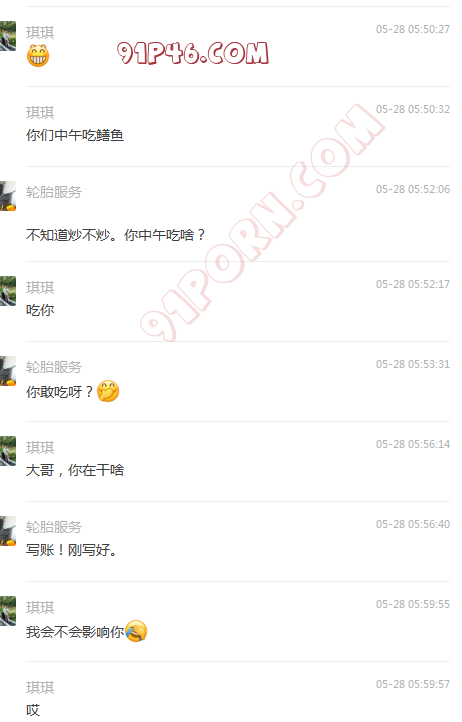The image size is (462, 722).
Task: Click 琪琪's avatar beside 我会不会影响你
Action: [x=8, y=611]
